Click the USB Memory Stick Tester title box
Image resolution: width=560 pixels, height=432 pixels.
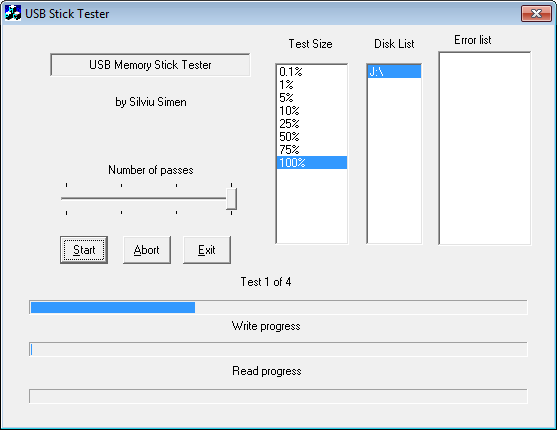click(x=150, y=65)
